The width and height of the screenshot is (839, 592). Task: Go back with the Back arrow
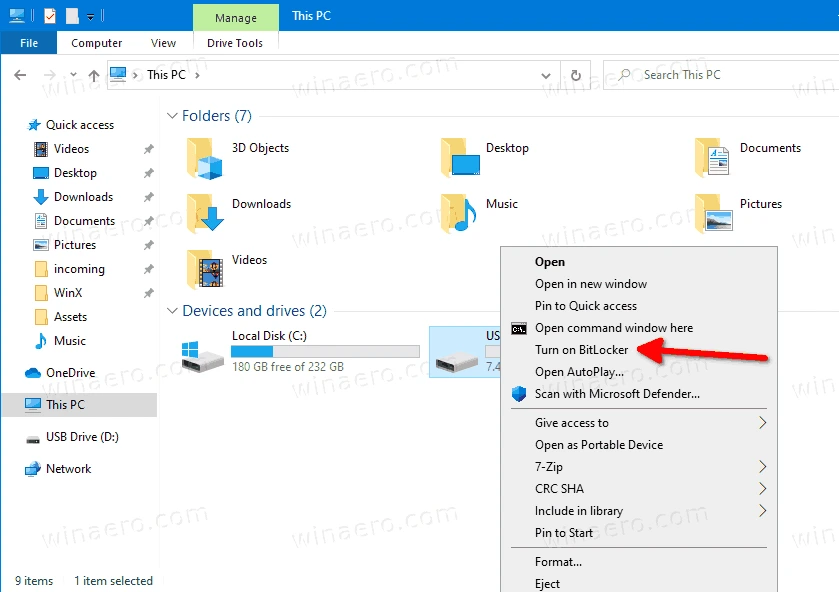[x=20, y=75]
